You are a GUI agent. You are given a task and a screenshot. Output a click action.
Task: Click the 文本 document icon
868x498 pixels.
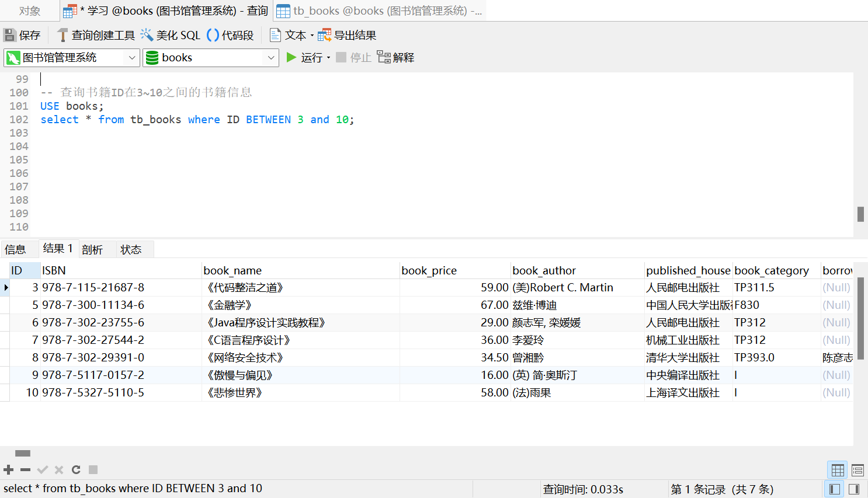coord(275,35)
